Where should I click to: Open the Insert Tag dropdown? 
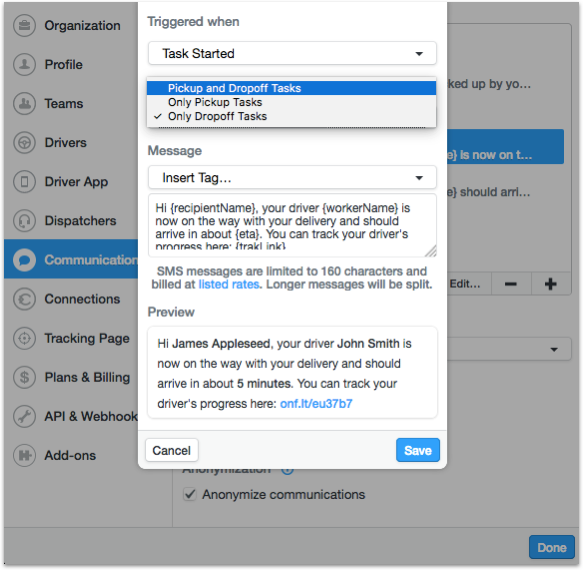292,178
